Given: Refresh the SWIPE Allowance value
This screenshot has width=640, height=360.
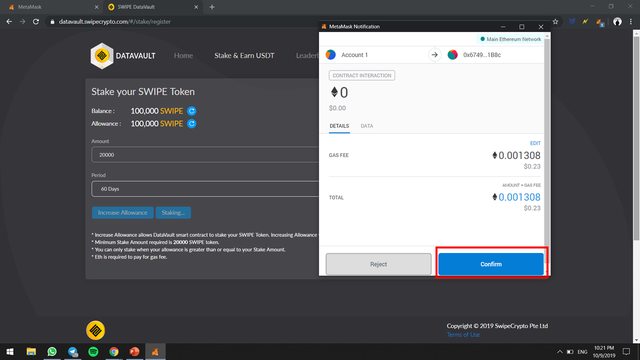Looking at the screenshot, I should click(x=191, y=123).
